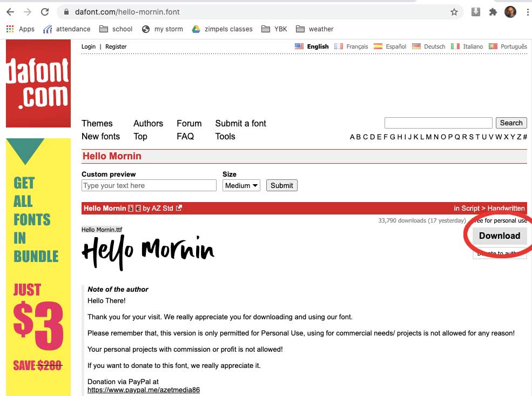Open the my storm bookmark
532x396 pixels.
point(163,29)
